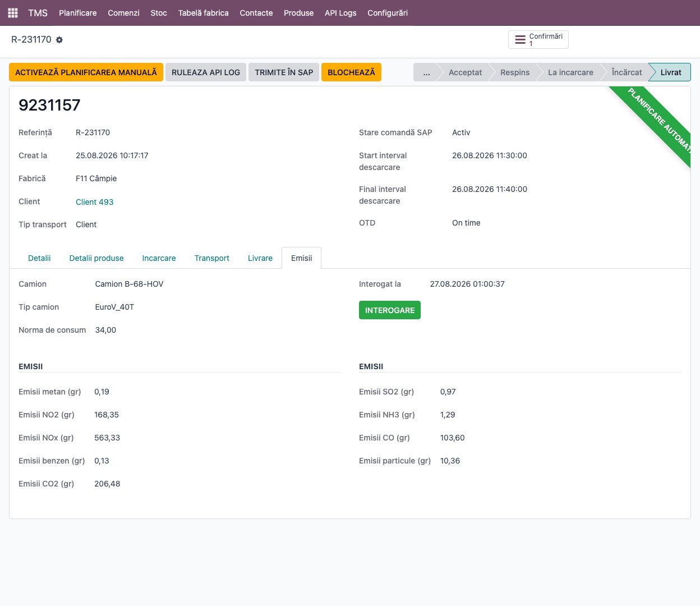
Task: Open the Client 493 link
Action: 94,202
